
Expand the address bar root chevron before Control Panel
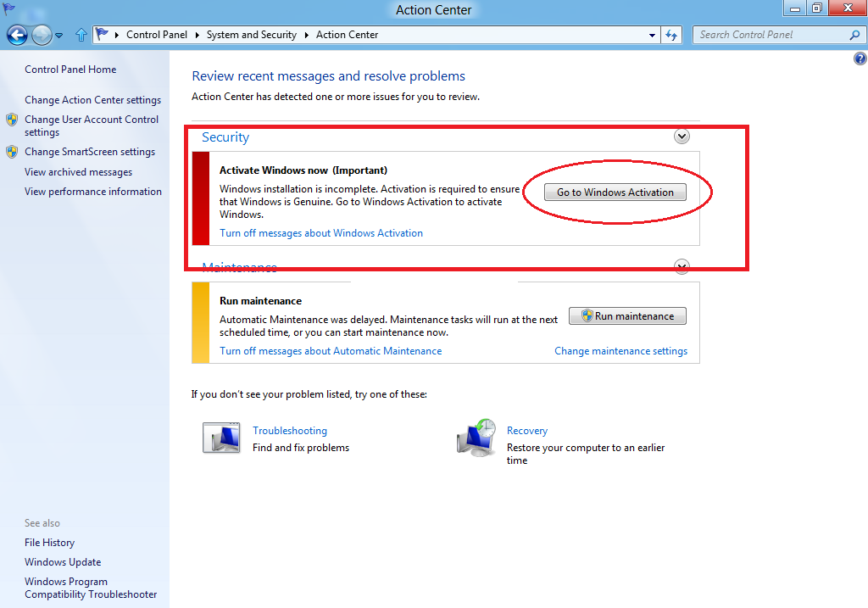click(x=117, y=35)
